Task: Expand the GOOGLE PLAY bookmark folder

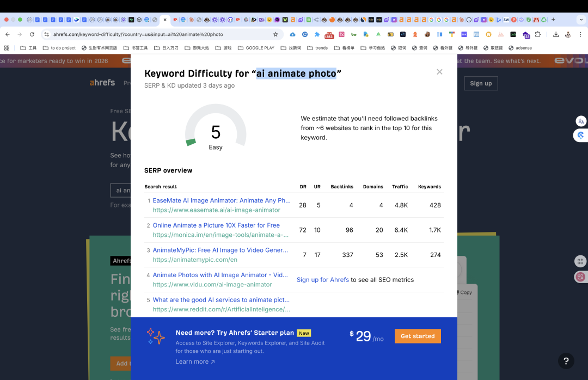Action: pos(256,48)
